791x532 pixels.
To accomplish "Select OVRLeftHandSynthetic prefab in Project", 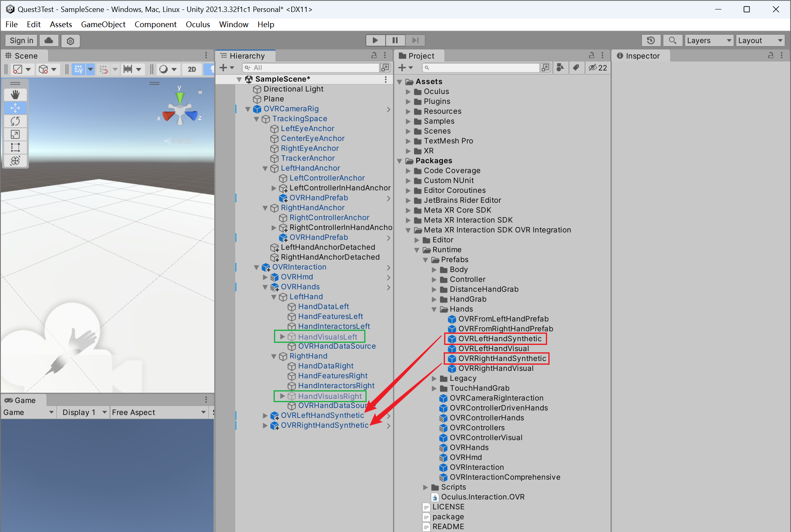I will pyautogui.click(x=499, y=339).
